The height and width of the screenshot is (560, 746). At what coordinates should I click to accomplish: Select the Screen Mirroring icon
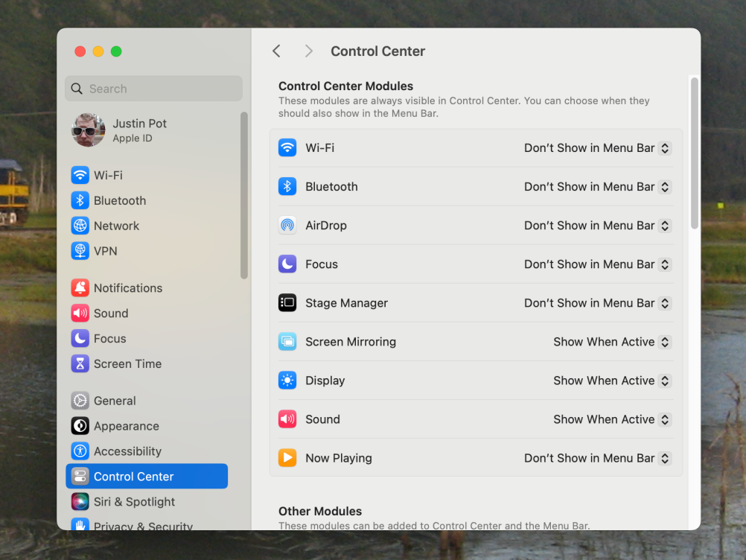(287, 341)
